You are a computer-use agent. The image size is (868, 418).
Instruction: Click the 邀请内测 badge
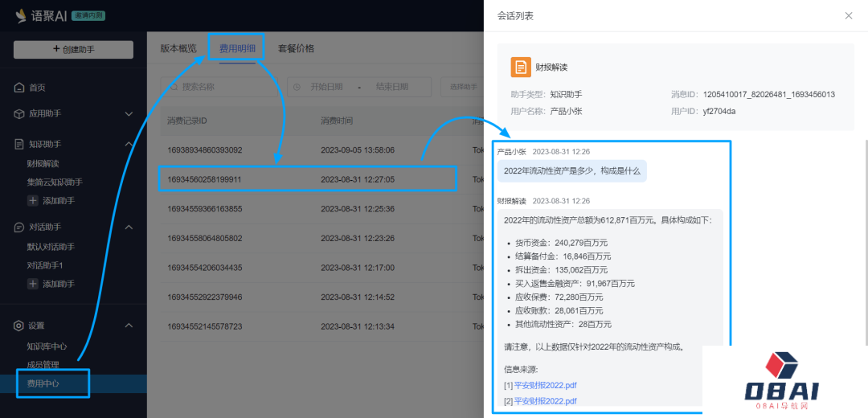tap(88, 16)
